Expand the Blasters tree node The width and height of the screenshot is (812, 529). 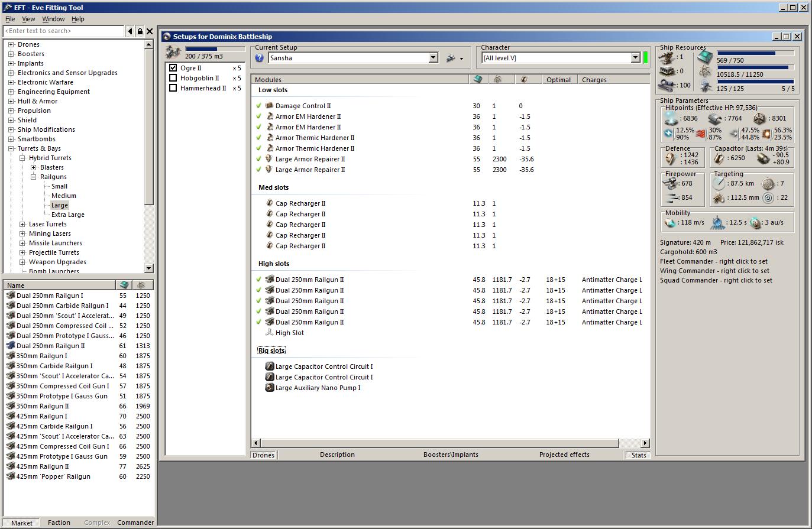coord(33,167)
